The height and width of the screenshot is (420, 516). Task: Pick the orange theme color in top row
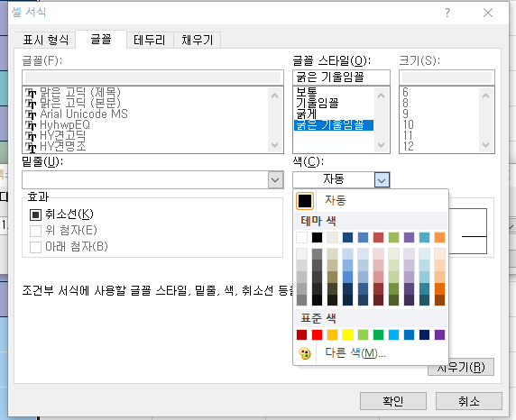tap(439, 237)
